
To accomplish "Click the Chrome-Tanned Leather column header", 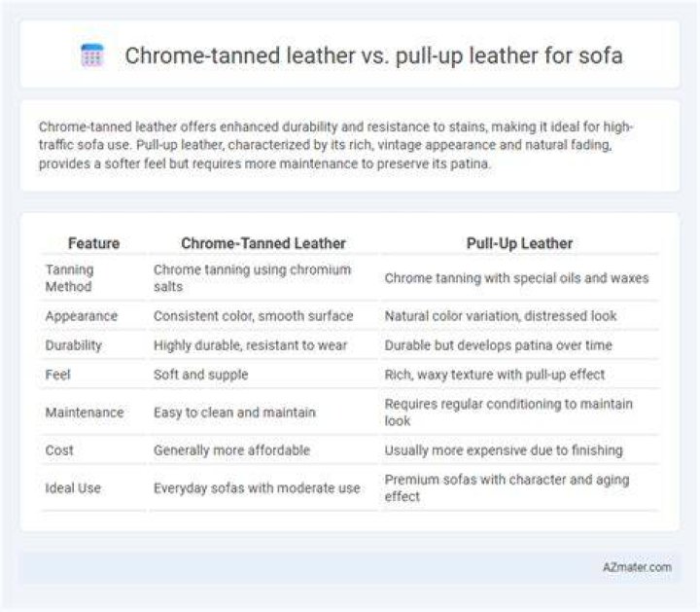I will point(263,243).
